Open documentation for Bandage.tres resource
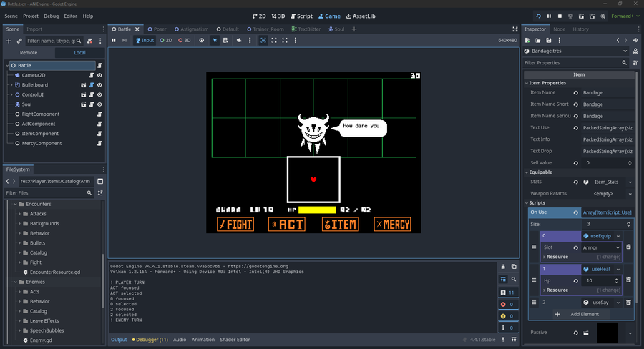Viewport: 644px width, 349px height. coord(635,51)
